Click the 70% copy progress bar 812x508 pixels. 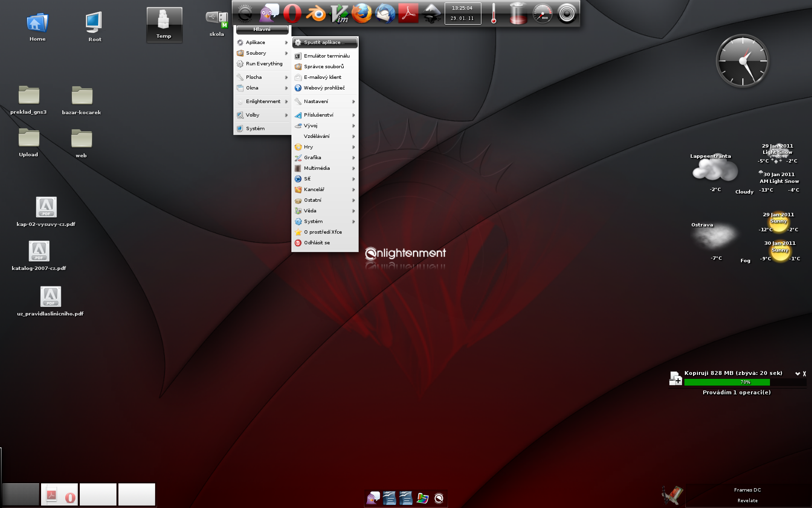coord(745,382)
